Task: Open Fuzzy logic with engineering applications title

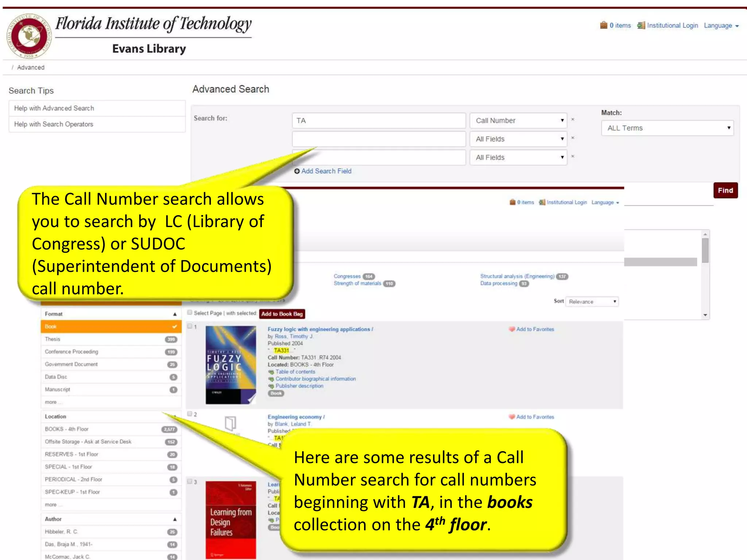Action: click(x=320, y=329)
